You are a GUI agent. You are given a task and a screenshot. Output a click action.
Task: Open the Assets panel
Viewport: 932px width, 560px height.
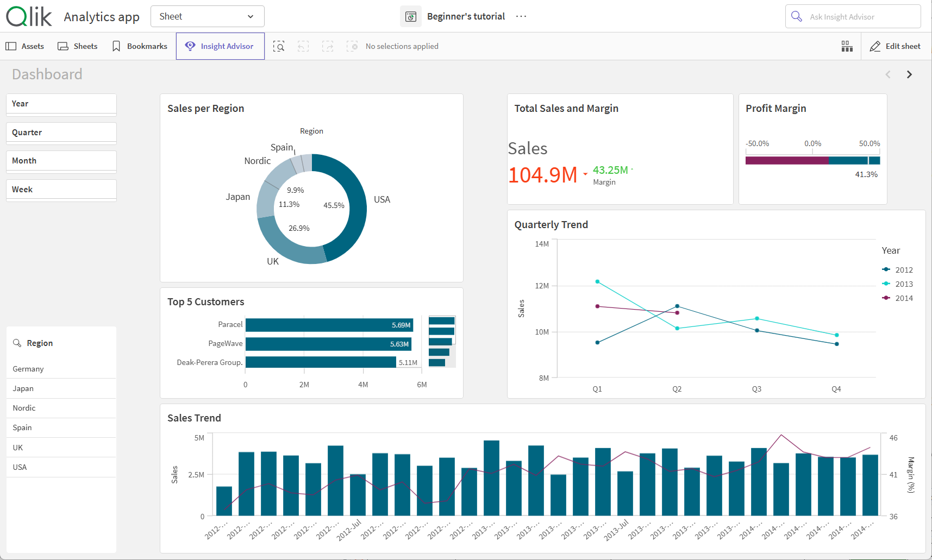click(x=25, y=46)
